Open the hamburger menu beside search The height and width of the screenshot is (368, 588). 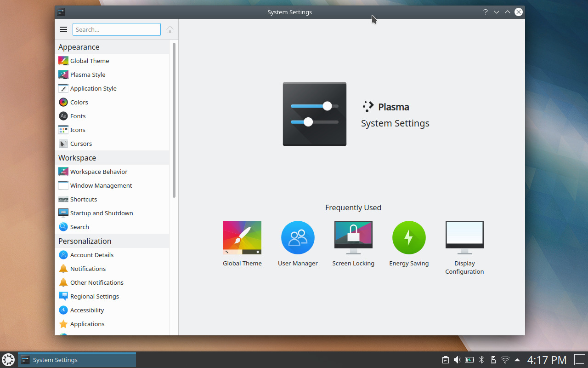point(63,29)
